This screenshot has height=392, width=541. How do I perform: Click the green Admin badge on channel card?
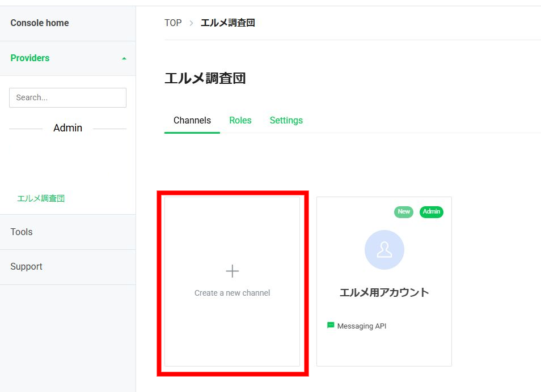tap(431, 211)
